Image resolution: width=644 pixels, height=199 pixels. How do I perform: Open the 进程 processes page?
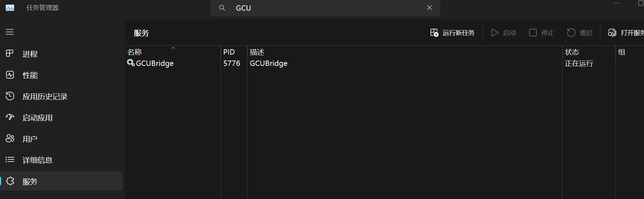[61, 54]
